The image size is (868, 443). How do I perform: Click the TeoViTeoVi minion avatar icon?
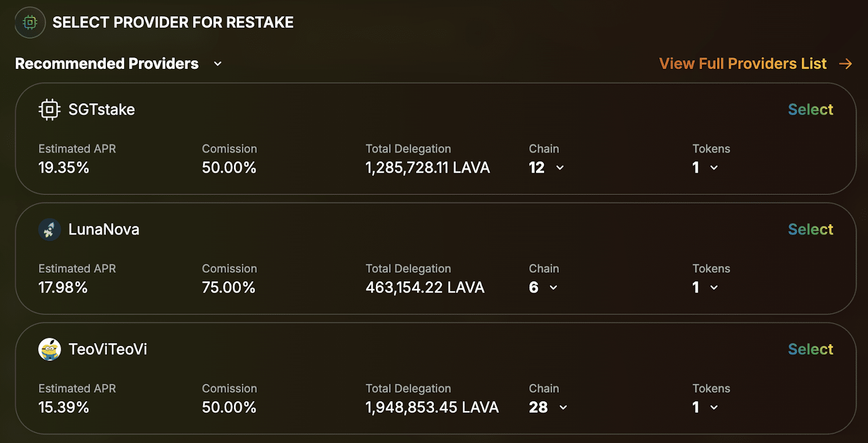(50, 349)
